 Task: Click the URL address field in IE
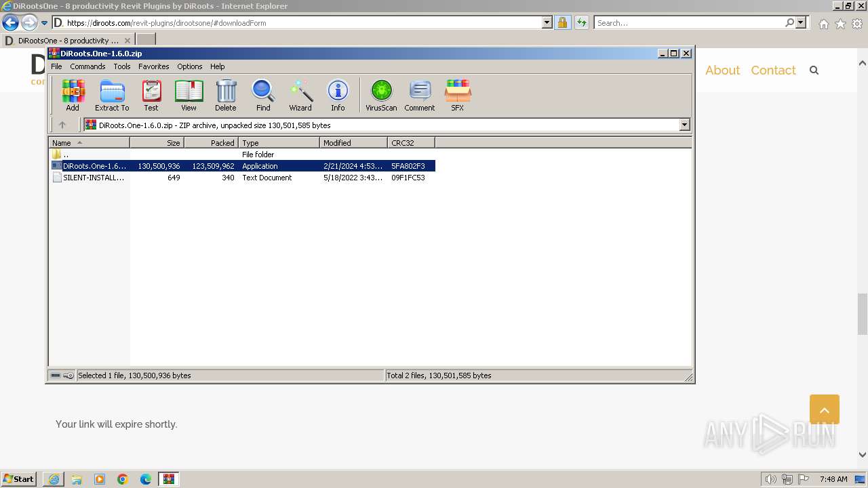click(x=303, y=22)
